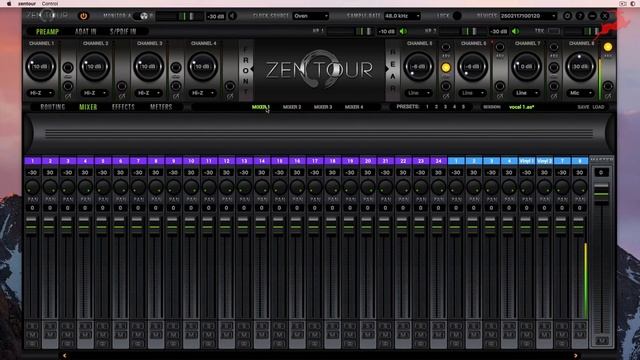Viewport: 640px width, 360px height.
Task: Open Channel 8 Mic input type dropdown
Action: pyautogui.click(x=580, y=93)
